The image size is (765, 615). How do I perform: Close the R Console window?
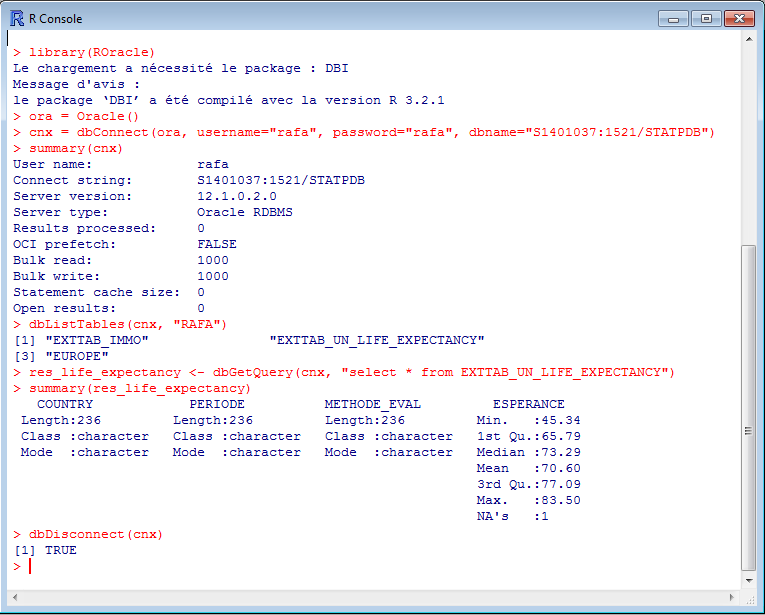pyautogui.click(x=738, y=18)
